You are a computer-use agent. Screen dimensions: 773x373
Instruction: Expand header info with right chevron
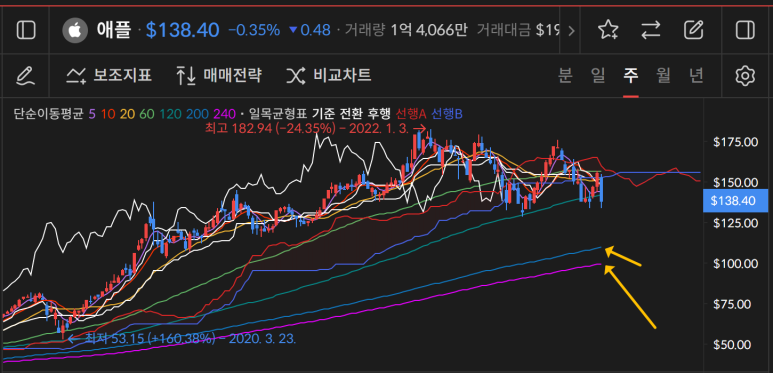(571, 31)
